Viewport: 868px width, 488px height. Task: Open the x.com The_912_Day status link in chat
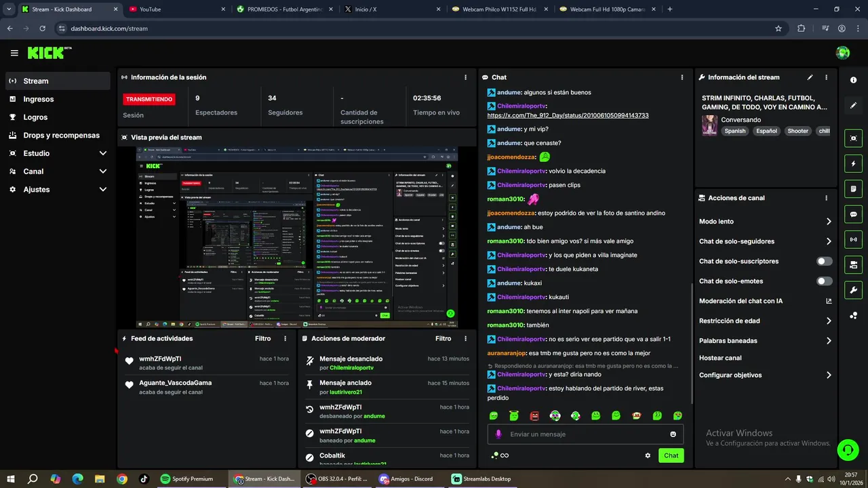point(568,115)
